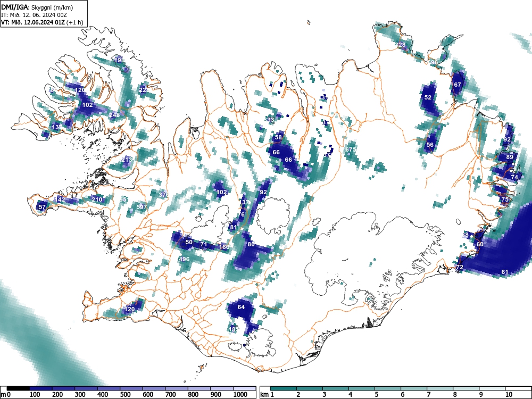Click the palest swatch between 9 and 10 km
This screenshot has width=532, height=399.
[492, 388]
